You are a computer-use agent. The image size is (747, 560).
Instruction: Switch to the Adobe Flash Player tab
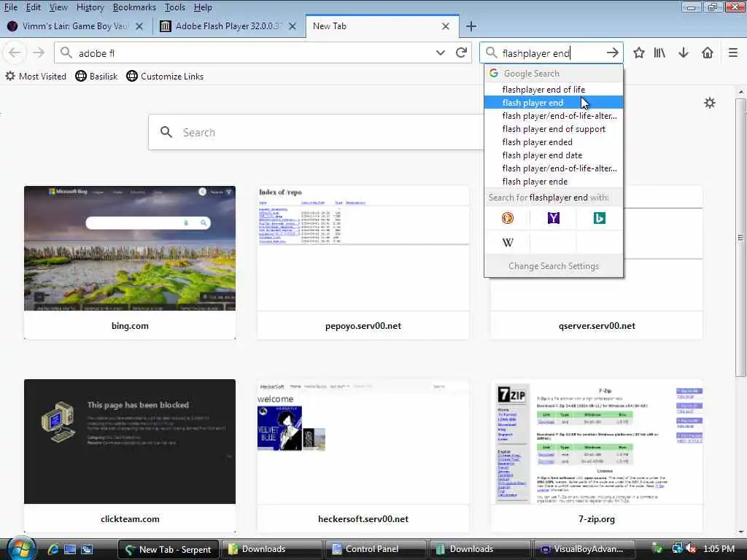pyautogui.click(x=228, y=26)
